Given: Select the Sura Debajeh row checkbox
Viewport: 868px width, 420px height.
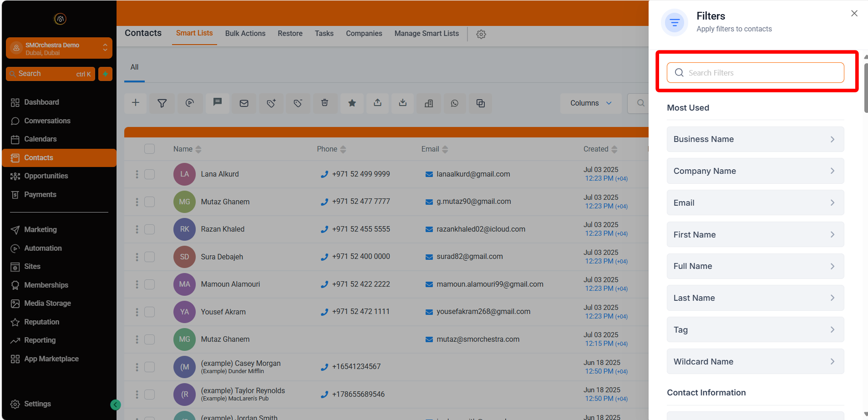Looking at the screenshot, I should point(149,257).
